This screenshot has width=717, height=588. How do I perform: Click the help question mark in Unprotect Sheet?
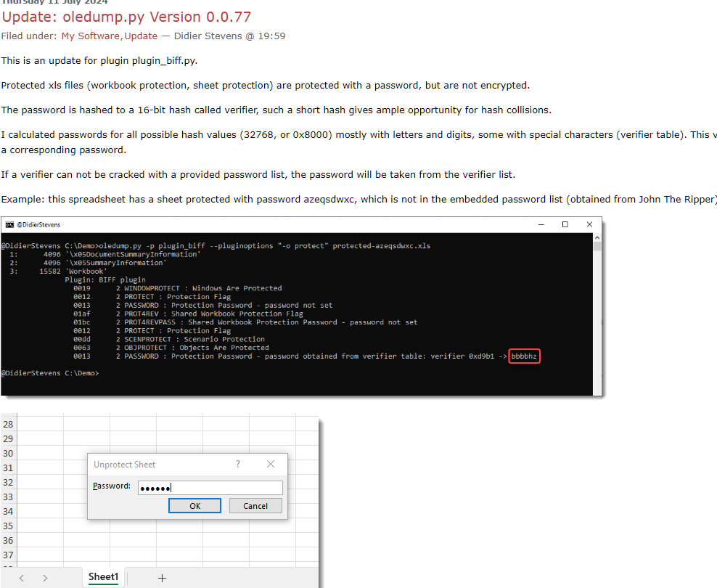238,464
